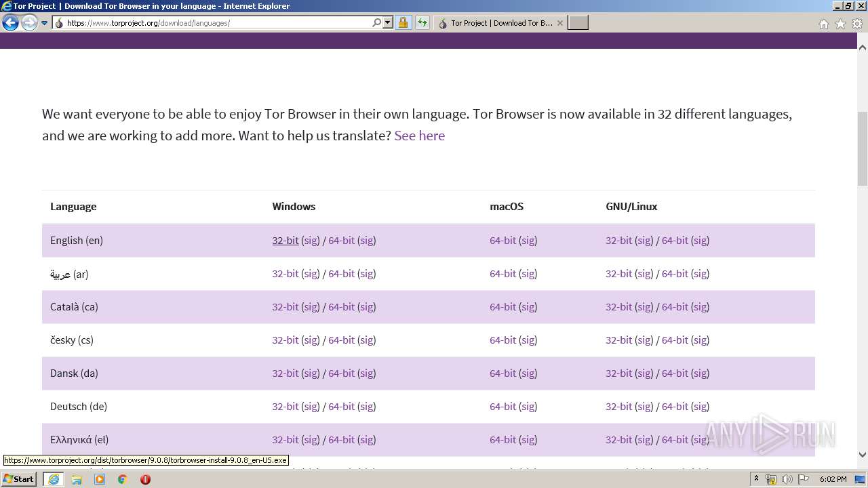Click the volume speaker tray icon

click(x=787, y=479)
